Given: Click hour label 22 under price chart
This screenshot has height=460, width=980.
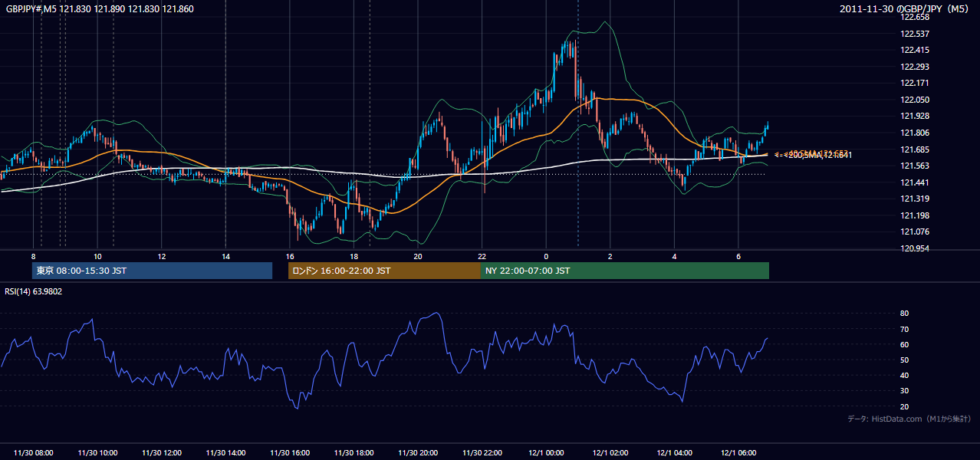Looking at the screenshot, I should 482,256.
